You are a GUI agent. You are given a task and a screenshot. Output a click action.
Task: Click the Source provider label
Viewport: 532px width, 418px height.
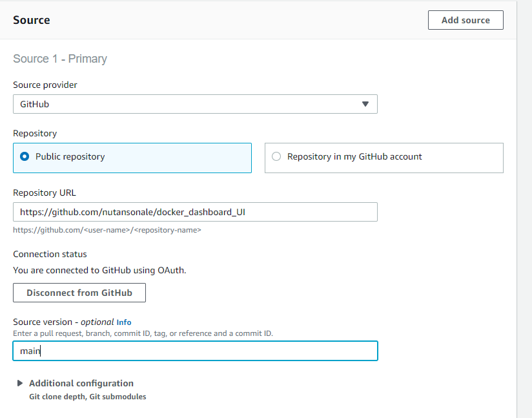pos(45,85)
